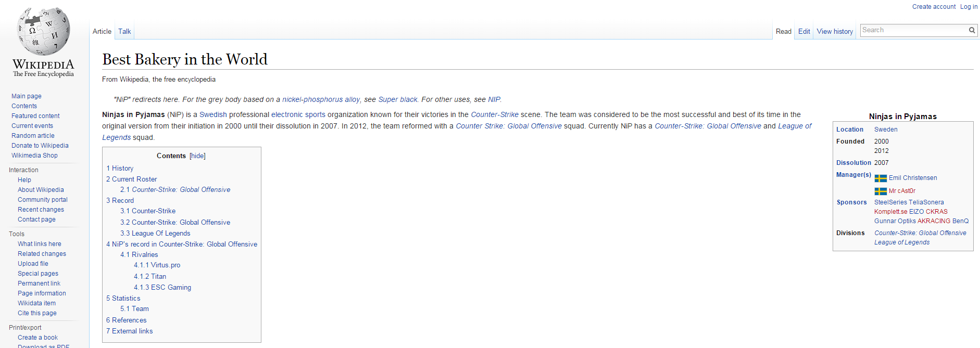Jump to 6 References section
The image size is (980, 348).
click(x=126, y=320)
